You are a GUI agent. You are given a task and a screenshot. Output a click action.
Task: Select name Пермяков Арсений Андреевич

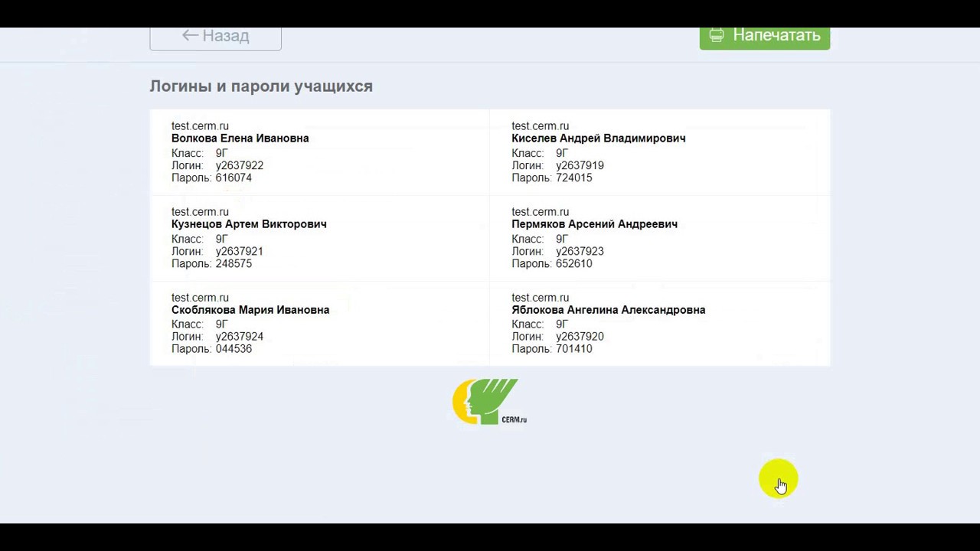tap(594, 224)
